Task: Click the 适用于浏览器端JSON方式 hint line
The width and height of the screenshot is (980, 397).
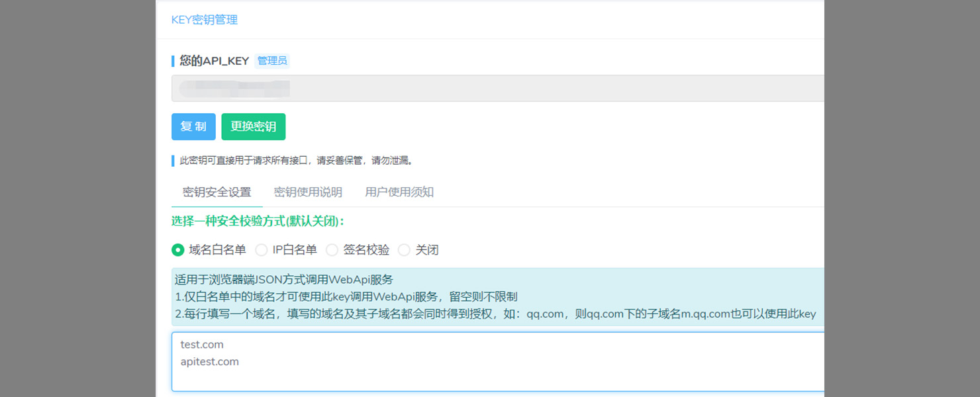Action: [x=284, y=280]
